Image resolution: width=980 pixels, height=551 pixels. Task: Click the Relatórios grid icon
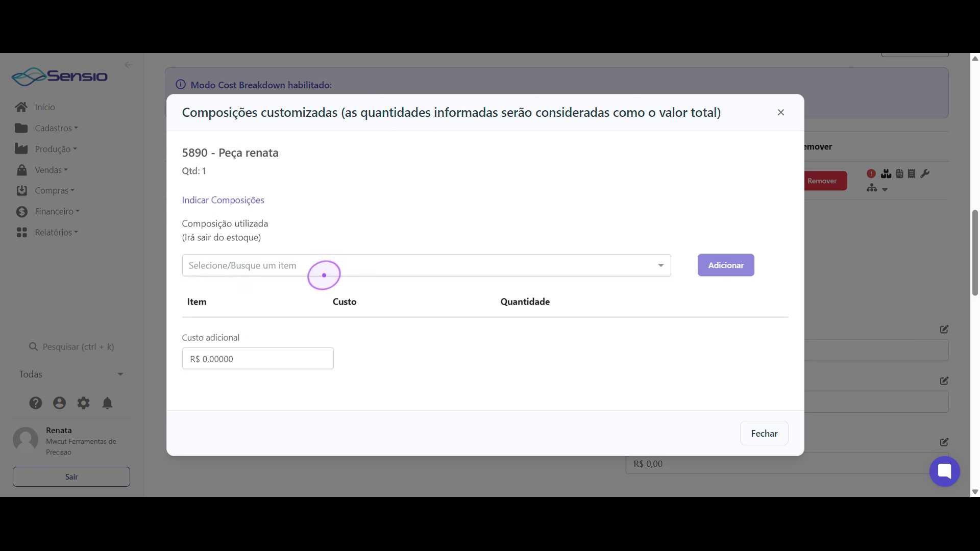click(x=21, y=233)
